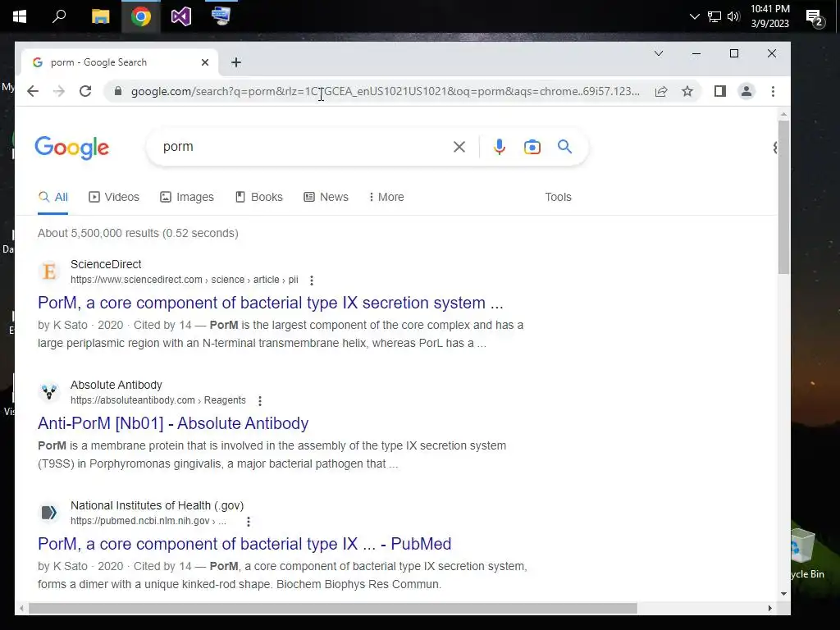Screen dimensions: 840x630
Task: Open the ScienceDirect PorM result link
Action: tap(271, 303)
